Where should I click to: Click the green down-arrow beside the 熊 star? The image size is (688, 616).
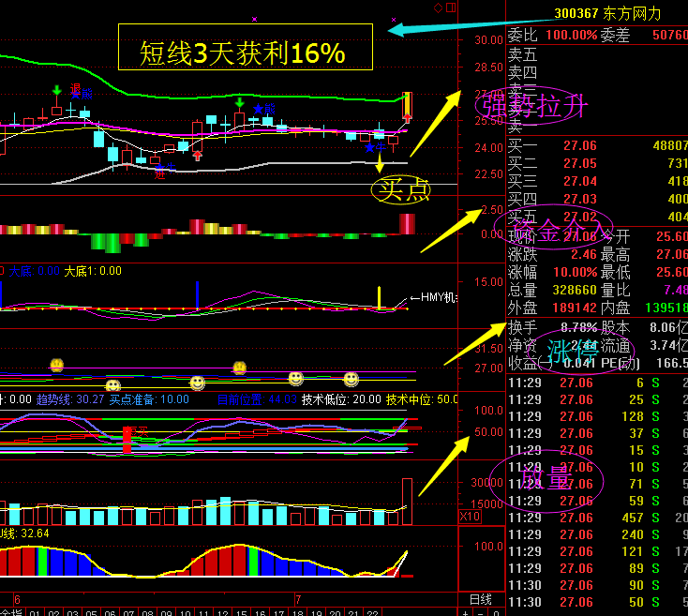(x=240, y=103)
